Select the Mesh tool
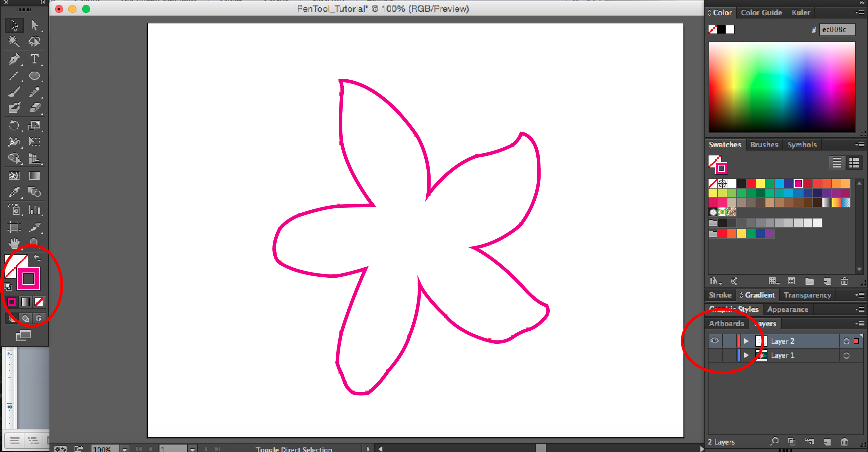This screenshot has height=452, width=868. 14,176
